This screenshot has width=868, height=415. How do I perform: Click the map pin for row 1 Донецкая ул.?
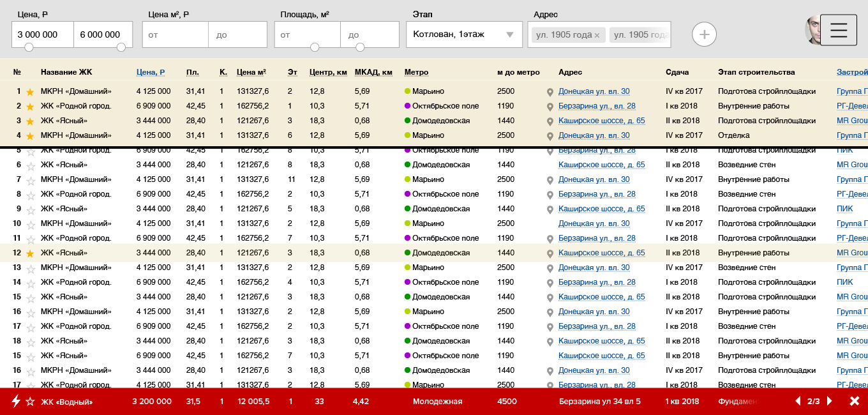click(550, 92)
